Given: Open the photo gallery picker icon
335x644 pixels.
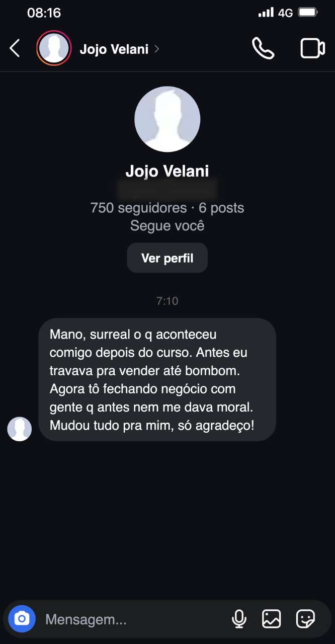Looking at the screenshot, I should pyautogui.click(x=272, y=619).
